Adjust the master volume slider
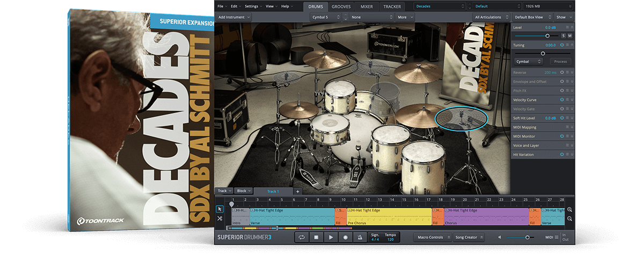The image size is (644, 262). [x=527, y=237]
